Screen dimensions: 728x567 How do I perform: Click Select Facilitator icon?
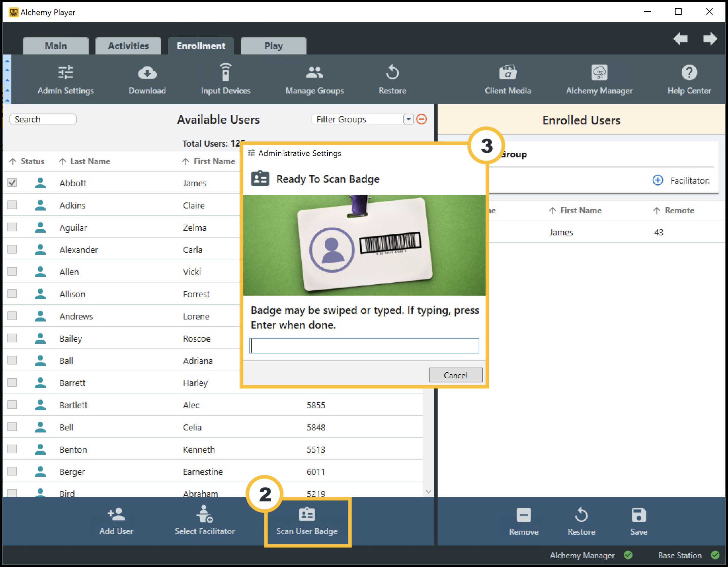pyautogui.click(x=205, y=514)
